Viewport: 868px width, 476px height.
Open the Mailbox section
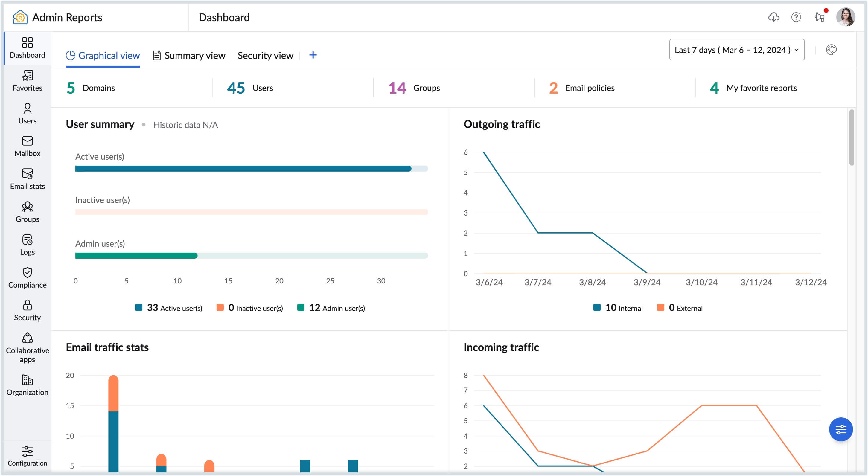pyautogui.click(x=27, y=145)
